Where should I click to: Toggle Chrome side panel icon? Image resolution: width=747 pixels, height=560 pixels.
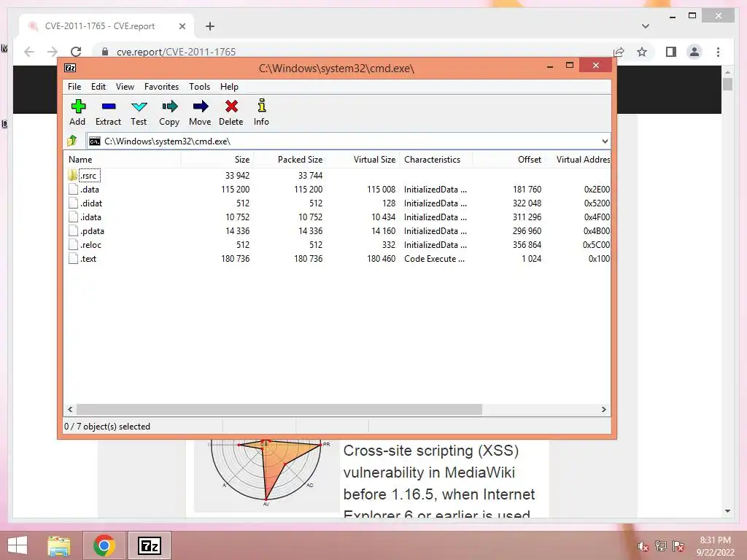point(671,52)
